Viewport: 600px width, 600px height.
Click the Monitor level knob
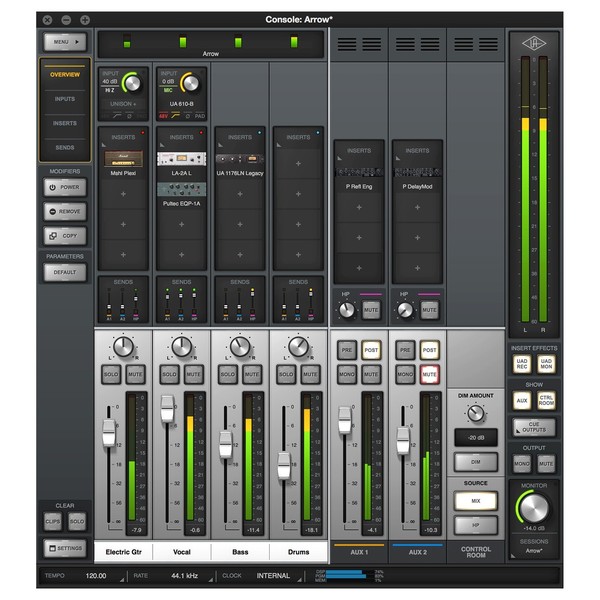tap(534, 507)
